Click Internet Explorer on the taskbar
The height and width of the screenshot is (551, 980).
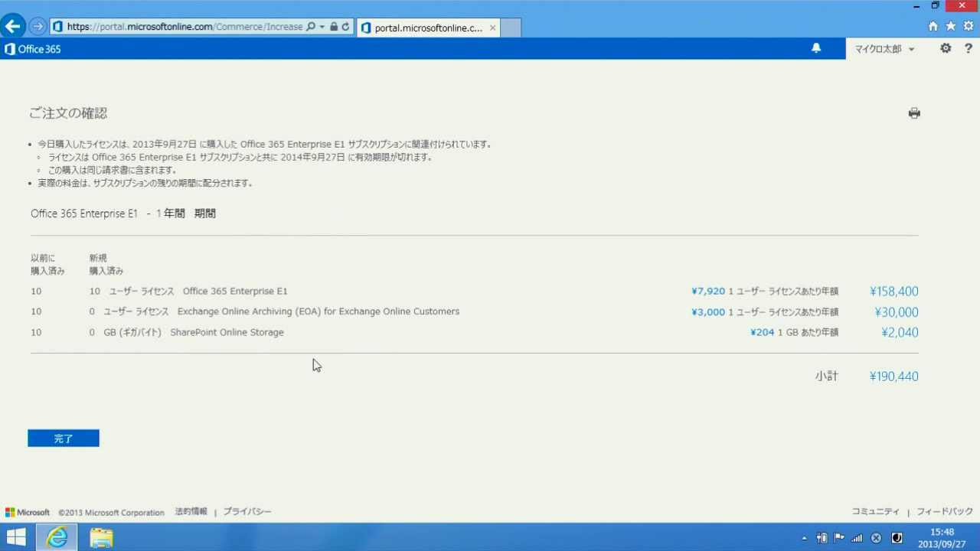point(57,537)
